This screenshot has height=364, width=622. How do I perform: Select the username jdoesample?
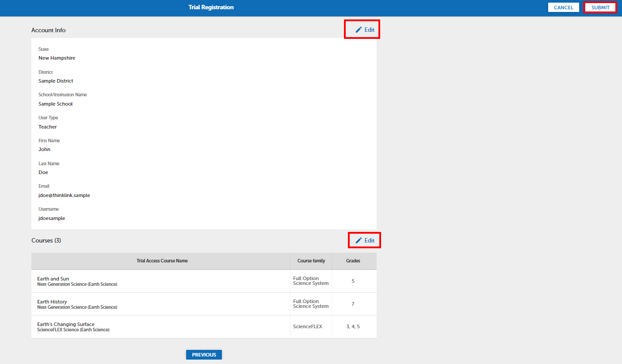pyautogui.click(x=51, y=218)
